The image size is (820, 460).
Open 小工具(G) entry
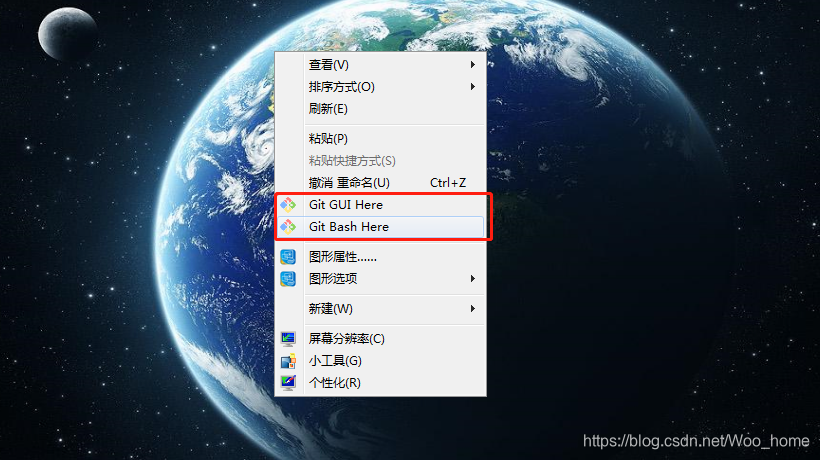(x=380, y=361)
